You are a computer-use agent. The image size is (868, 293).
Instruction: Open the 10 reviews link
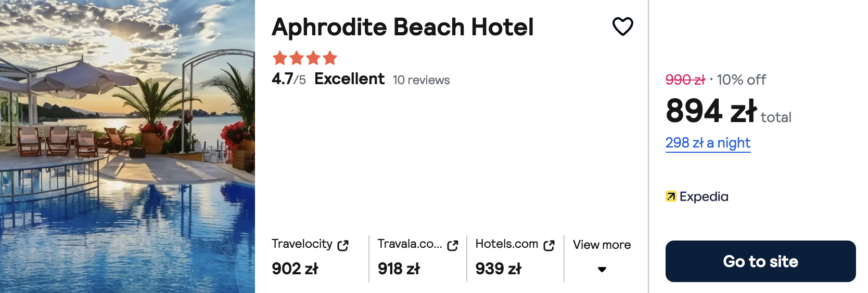pos(421,80)
